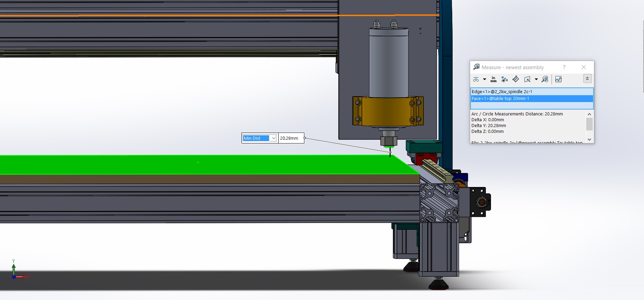Toggle Show XYZ Measurements icon
This screenshot has height=300, width=644.
(x=504, y=79)
